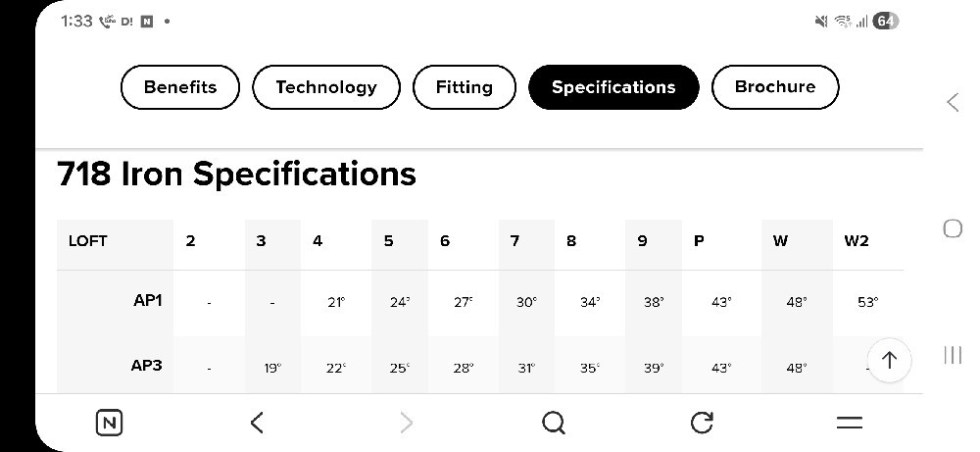Open the Brochure tab
980x452 pixels.
[775, 87]
